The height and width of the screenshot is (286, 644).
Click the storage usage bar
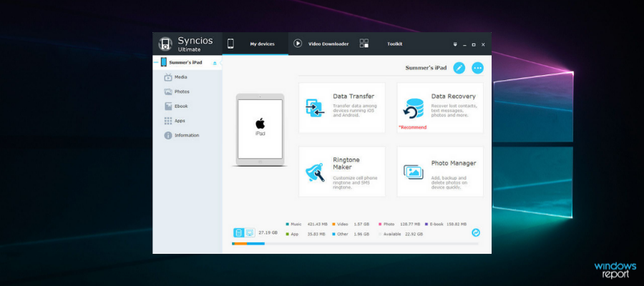pos(355,244)
